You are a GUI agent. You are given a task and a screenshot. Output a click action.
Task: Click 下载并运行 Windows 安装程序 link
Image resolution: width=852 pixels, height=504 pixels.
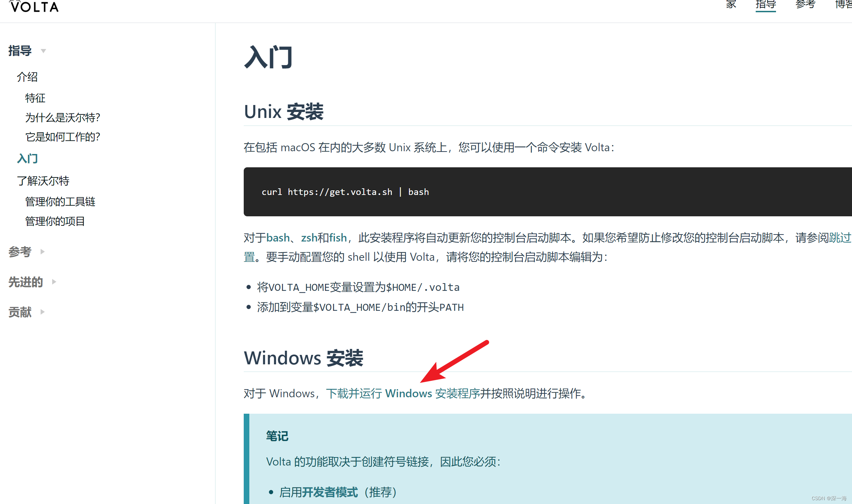tap(403, 393)
